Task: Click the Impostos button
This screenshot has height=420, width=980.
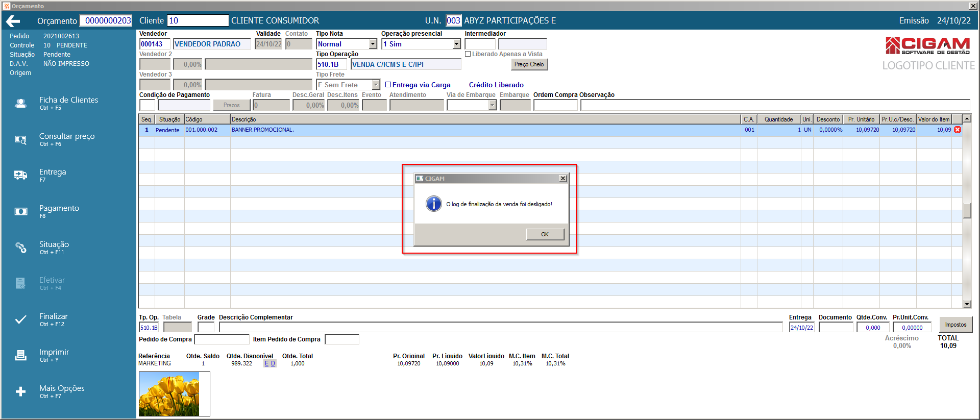Action: pyautogui.click(x=955, y=325)
